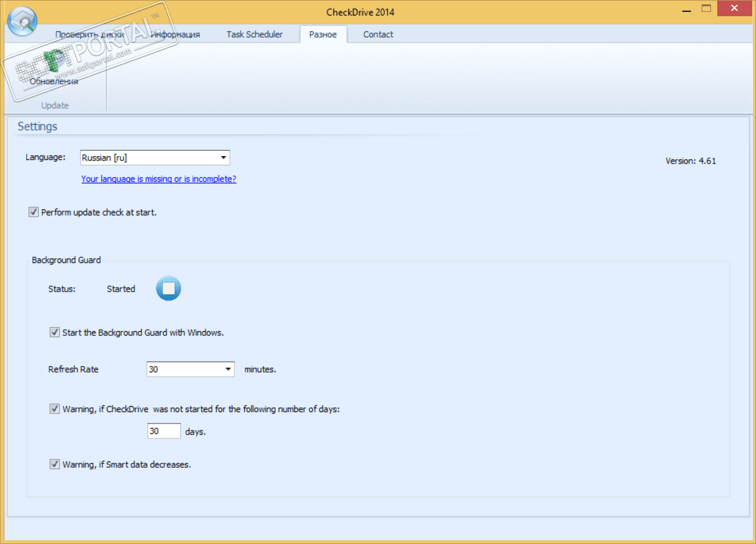Switch to the Task Scheduler tab
Screen dimensions: 756x544
pos(254,34)
